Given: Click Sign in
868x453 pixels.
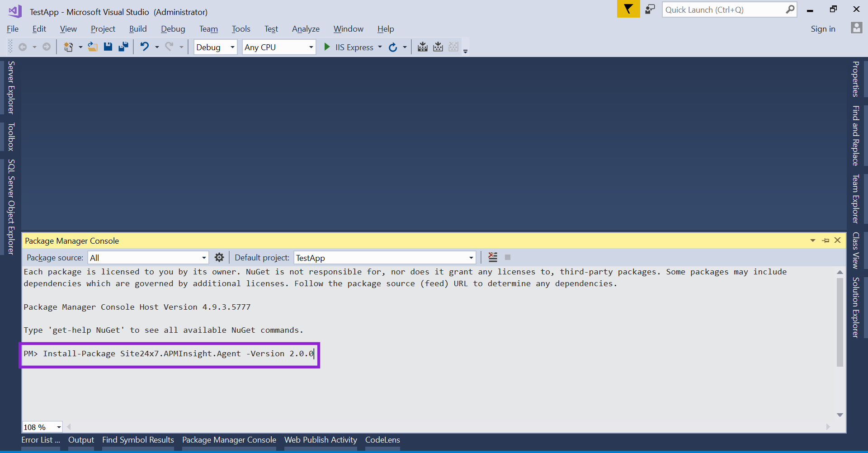Looking at the screenshot, I should point(823,28).
